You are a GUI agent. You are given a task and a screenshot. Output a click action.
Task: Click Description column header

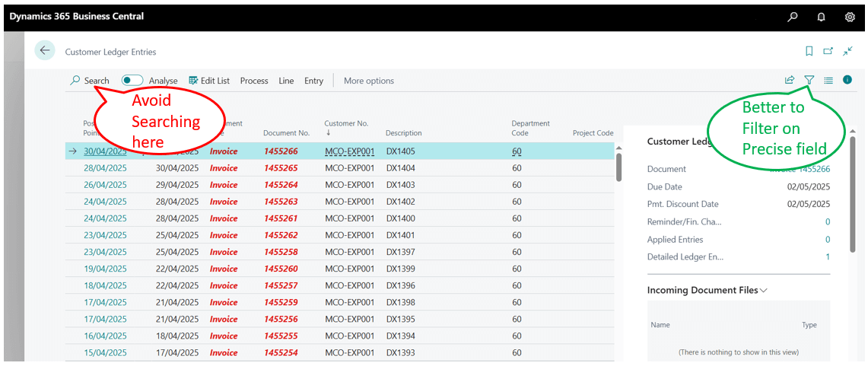(x=403, y=133)
